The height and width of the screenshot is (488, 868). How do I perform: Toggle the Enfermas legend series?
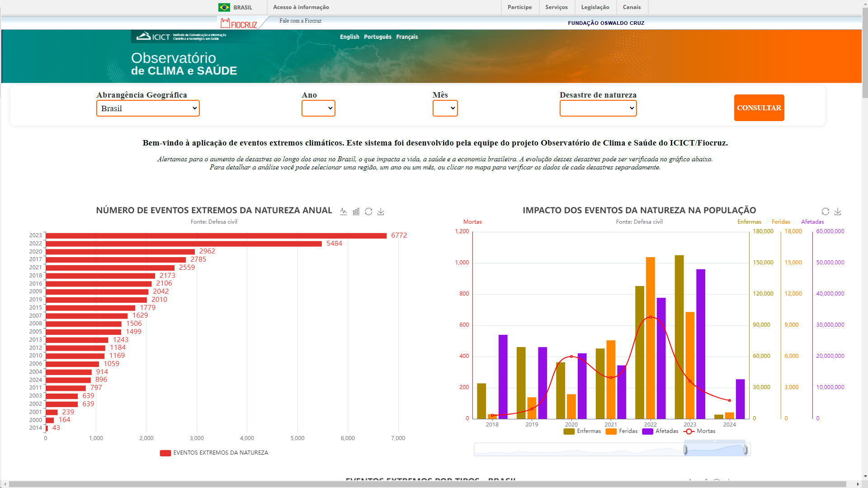(582, 431)
